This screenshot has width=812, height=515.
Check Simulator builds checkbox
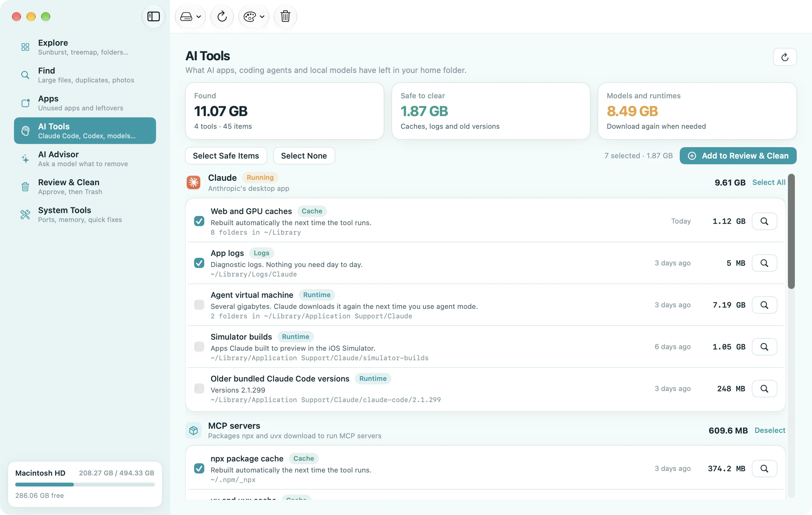(x=199, y=347)
